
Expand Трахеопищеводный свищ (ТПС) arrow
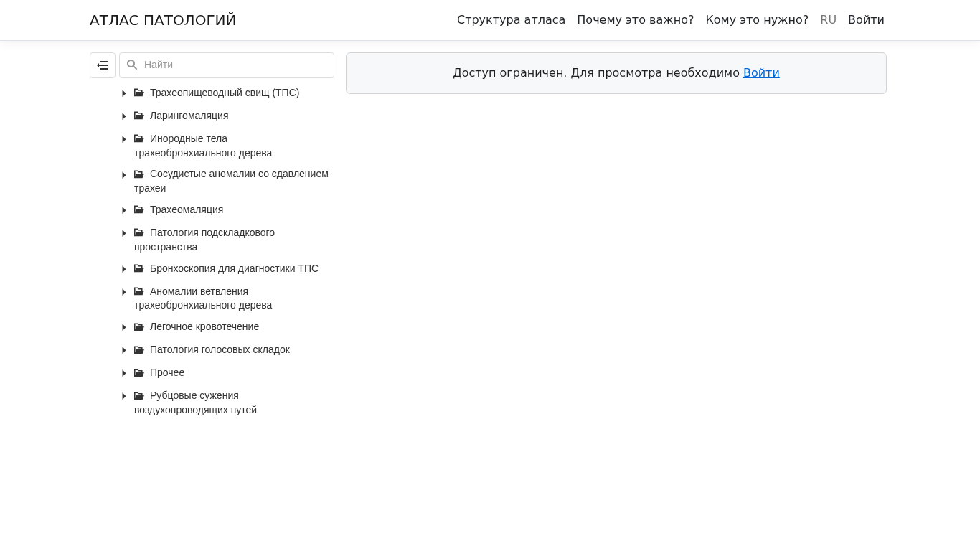(x=124, y=93)
